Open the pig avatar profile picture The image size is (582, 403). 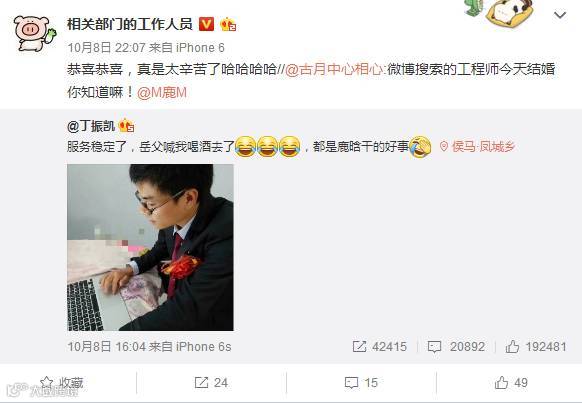coord(35,33)
